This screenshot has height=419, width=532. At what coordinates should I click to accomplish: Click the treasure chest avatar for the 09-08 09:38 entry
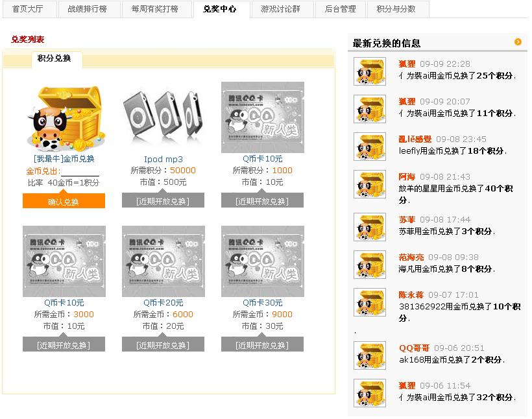(x=370, y=265)
